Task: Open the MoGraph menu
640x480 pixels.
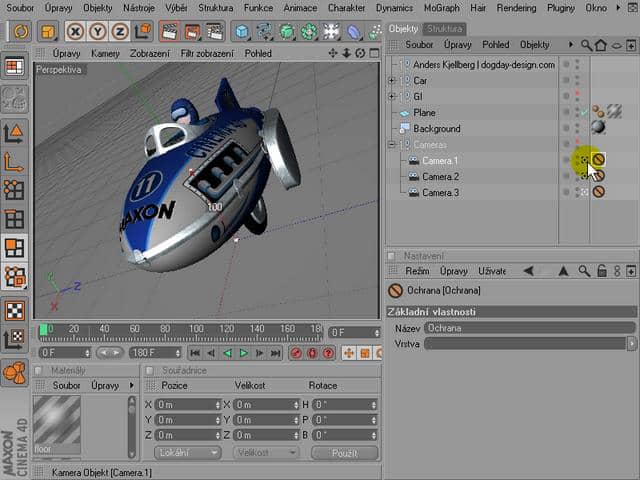Action: click(x=442, y=8)
